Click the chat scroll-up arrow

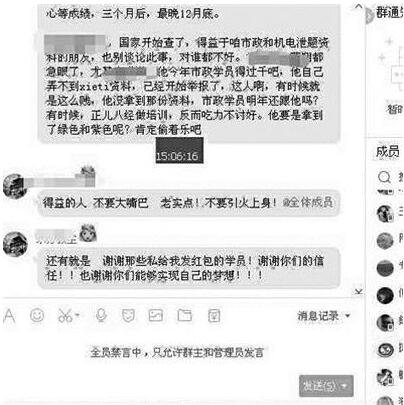pos(359,6)
